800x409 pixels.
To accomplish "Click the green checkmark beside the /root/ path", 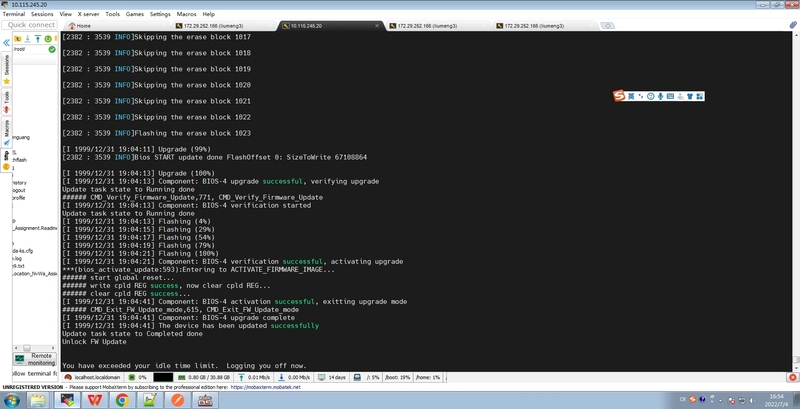I will [52, 49].
